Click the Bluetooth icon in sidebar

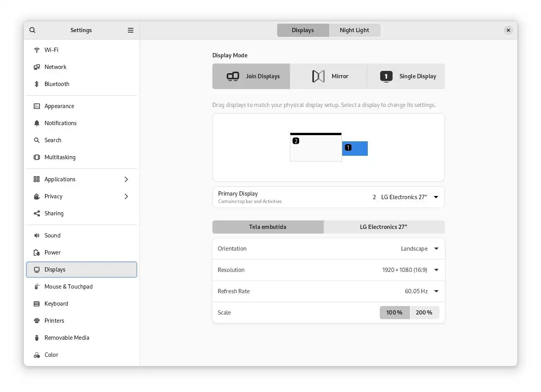(x=37, y=84)
